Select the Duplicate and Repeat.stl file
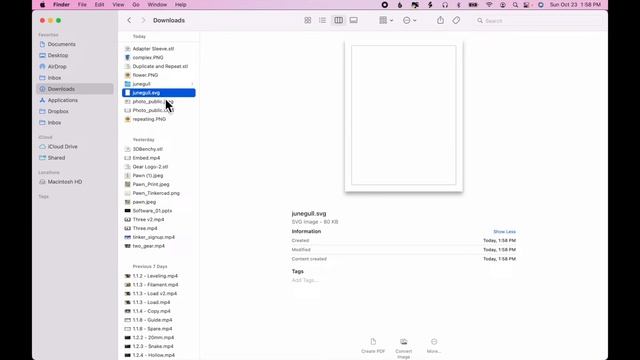Image resolution: width=640 pixels, height=360 pixels. [x=159, y=66]
